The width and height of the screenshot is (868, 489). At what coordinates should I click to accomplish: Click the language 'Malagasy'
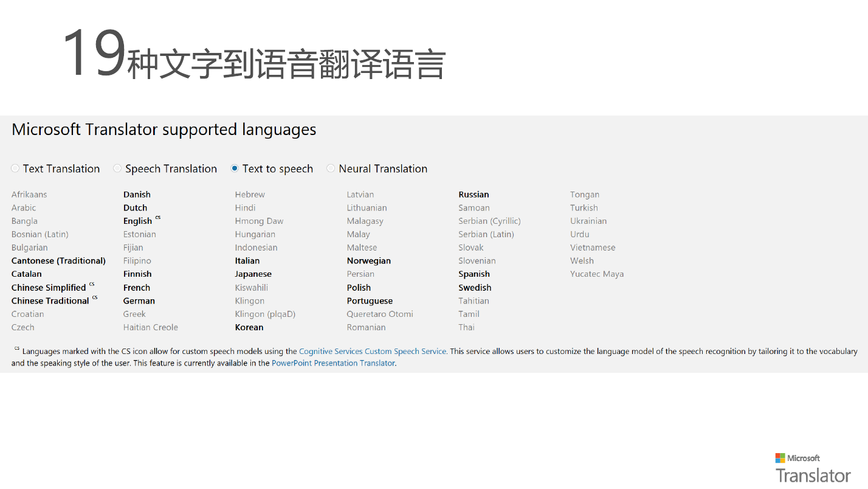point(365,221)
